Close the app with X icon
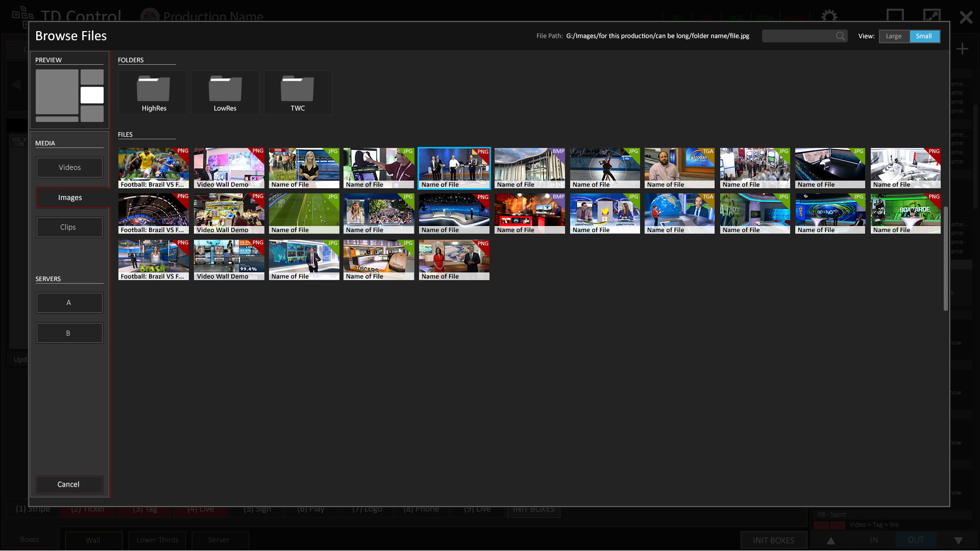This screenshot has width=980, height=551. (966, 17)
